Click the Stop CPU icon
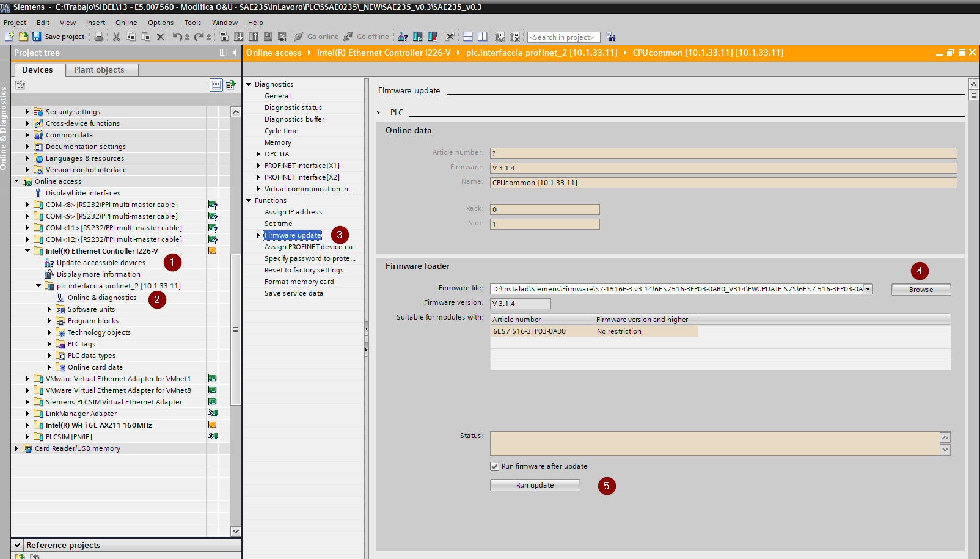The height and width of the screenshot is (559, 980). [433, 37]
